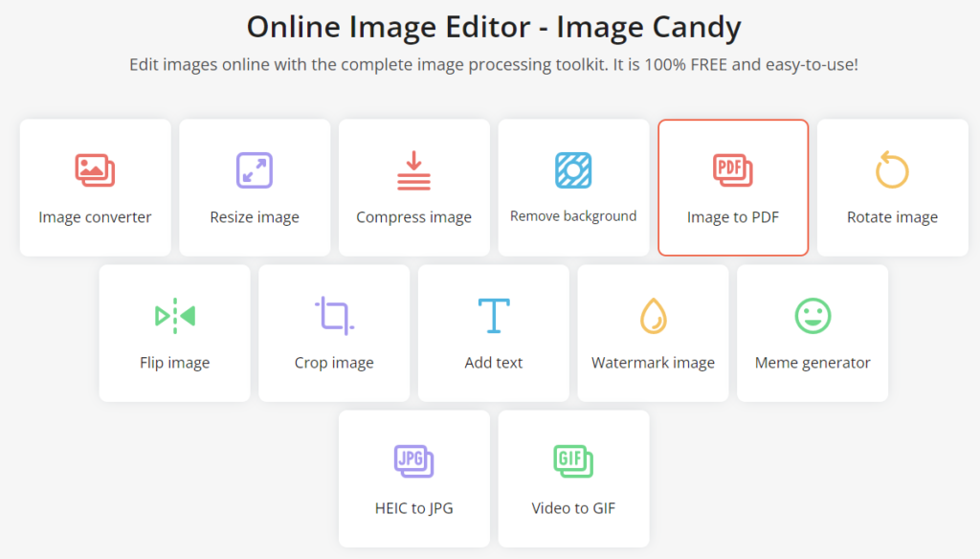Click the JPG icon for HEIC conversion

coord(413,461)
